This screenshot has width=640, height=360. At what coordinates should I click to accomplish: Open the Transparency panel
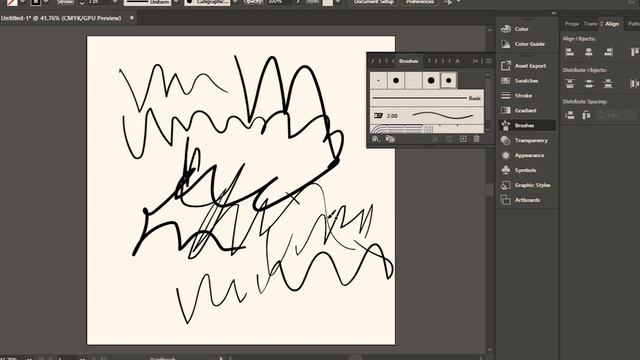[x=527, y=140]
